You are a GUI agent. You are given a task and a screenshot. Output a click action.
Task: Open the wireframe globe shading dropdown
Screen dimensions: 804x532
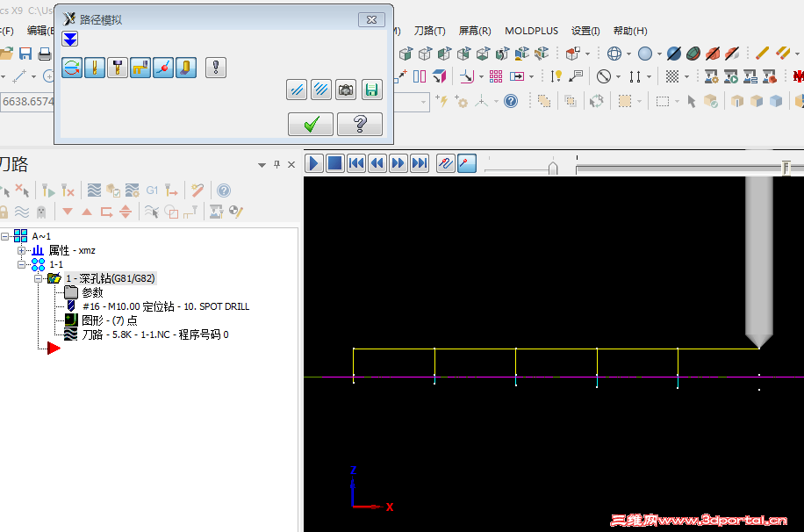628,54
